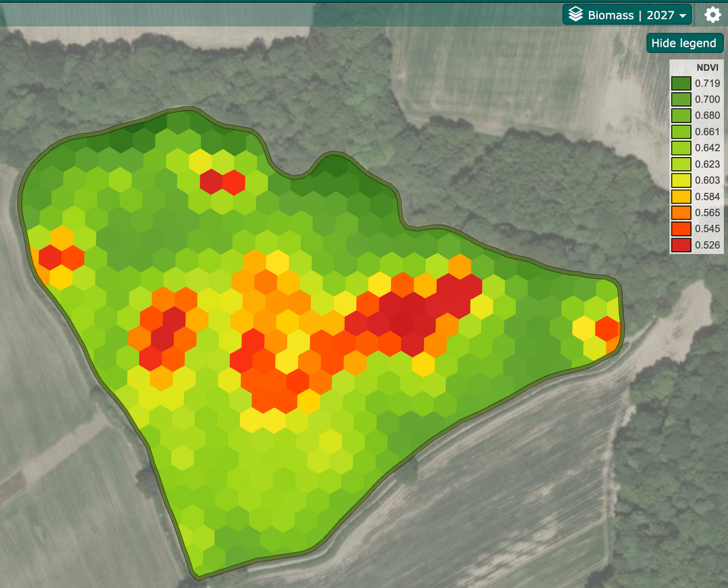
Task: Click the layers stack icon in Biomass button
Action: click(x=576, y=15)
